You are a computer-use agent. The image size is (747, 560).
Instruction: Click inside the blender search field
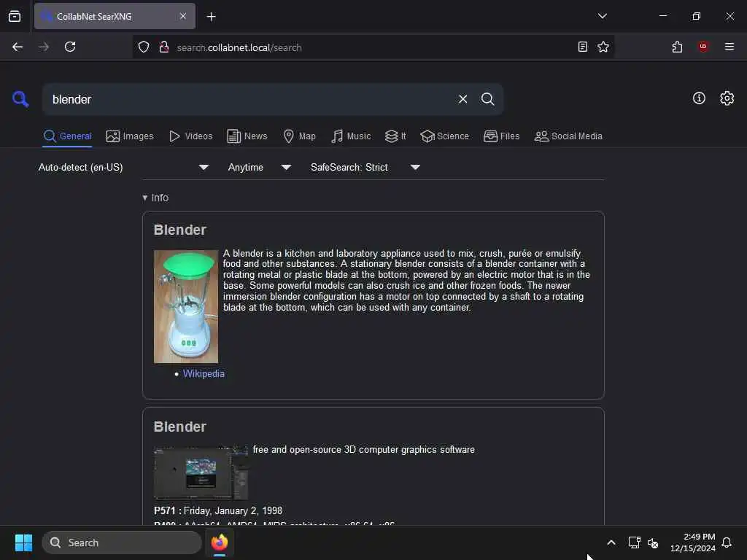tap(248, 99)
